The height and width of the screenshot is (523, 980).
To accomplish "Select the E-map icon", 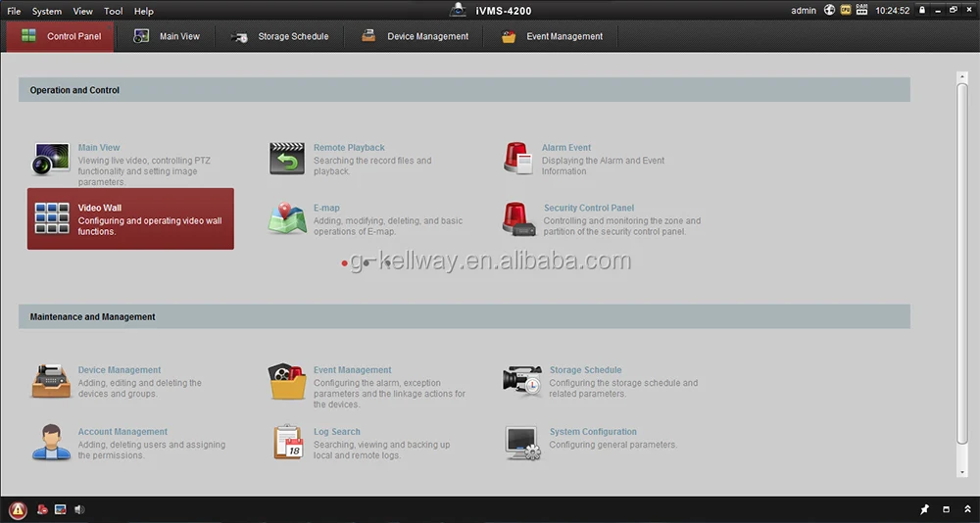I will coord(287,218).
